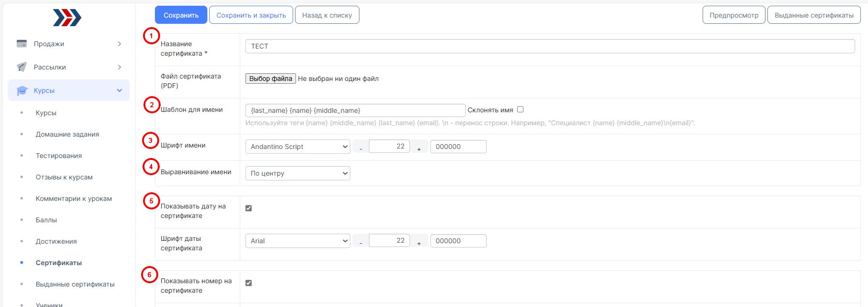This screenshot has width=868, height=307.
Task: Click the Курсы graduation cap icon
Action: (x=22, y=90)
